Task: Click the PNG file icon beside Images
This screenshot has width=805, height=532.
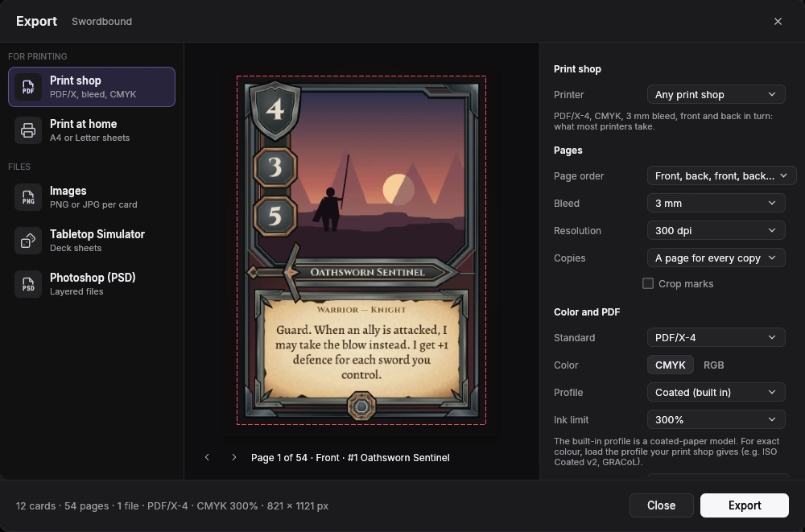Action: (28, 197)
